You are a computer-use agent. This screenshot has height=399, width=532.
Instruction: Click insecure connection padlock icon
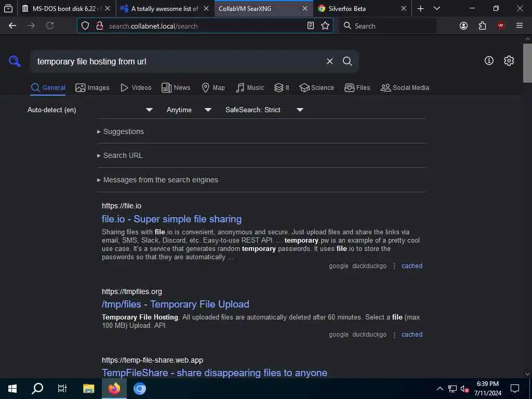pyautogui.click(x=99, y=26)
